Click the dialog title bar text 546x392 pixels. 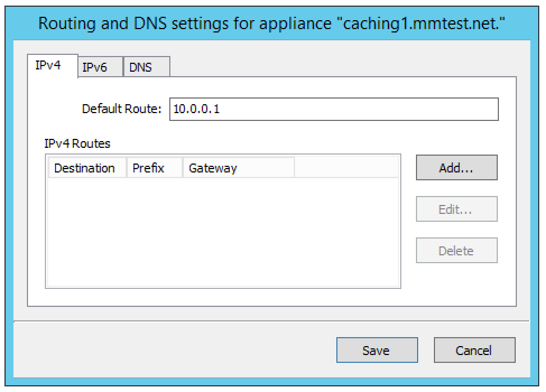(272, 24)
